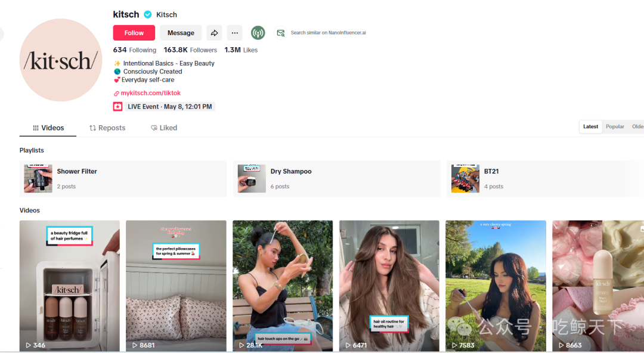Click the Playlists section heading
The image size is (644, 353).
click(x=32, y=150)
